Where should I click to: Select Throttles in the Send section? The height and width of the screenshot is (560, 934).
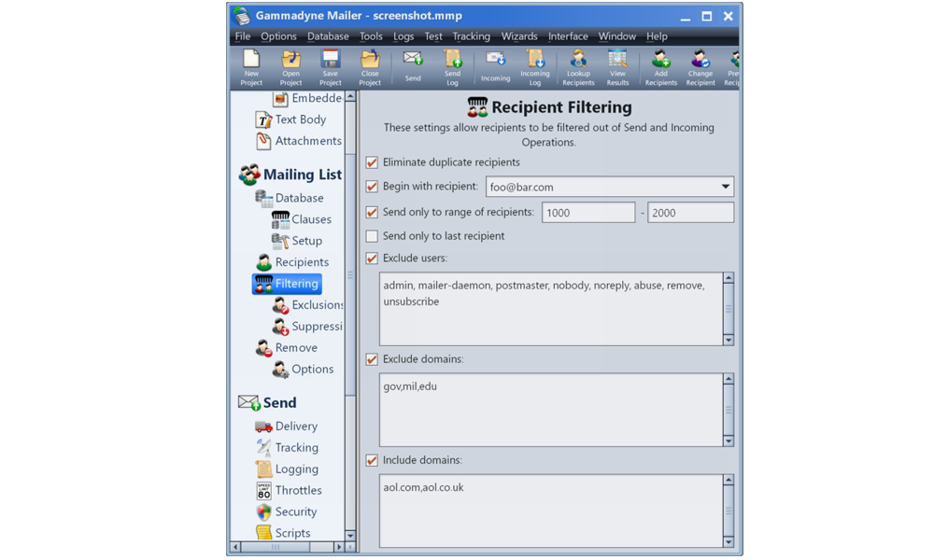pyautogui.click(x=298, y=491)
